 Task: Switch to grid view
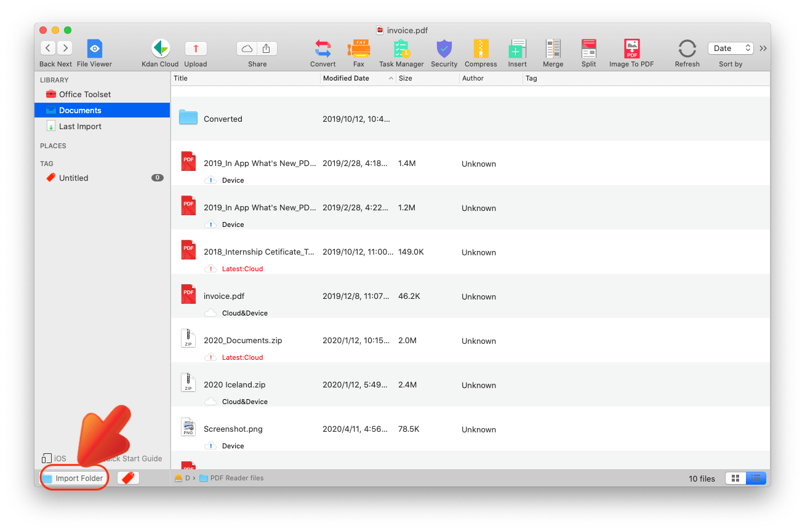coord(735,478)
